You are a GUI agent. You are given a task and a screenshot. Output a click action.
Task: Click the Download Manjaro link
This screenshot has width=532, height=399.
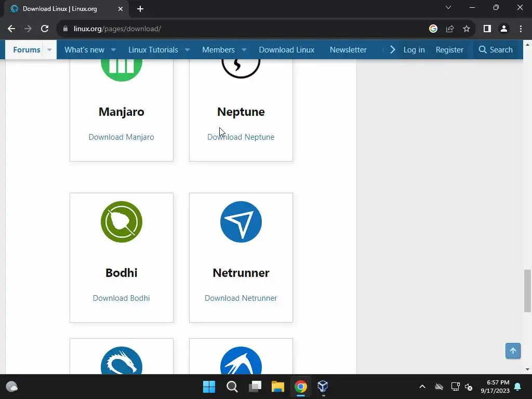[x=122, y=137]
